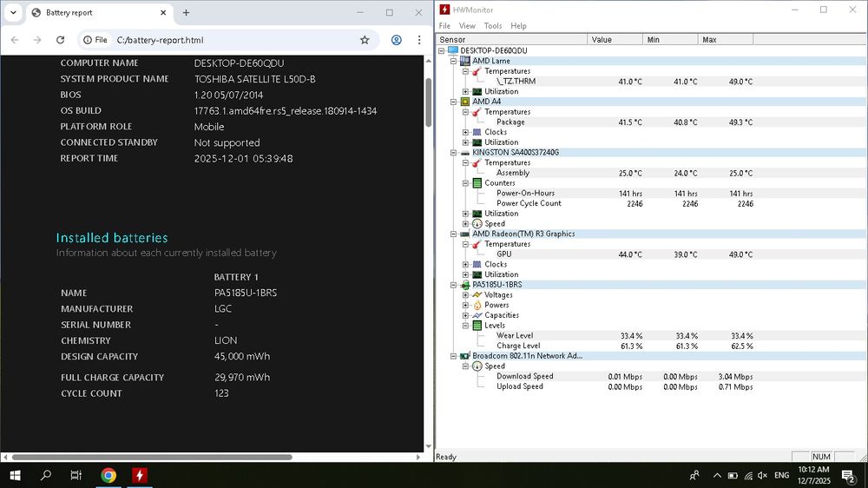Click the muted volume tray icon
Image resolution: width=868 pixels, height=488 pixels.
tap(762, 475)
